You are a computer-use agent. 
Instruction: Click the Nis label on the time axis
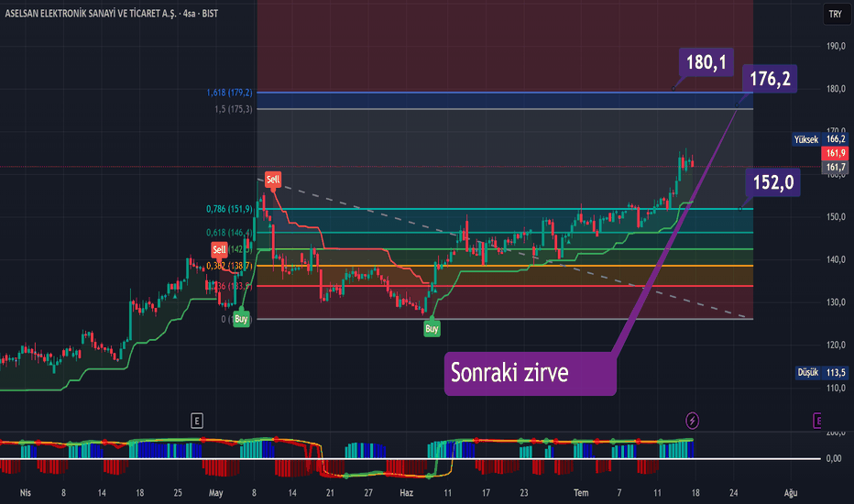[25, 493]
